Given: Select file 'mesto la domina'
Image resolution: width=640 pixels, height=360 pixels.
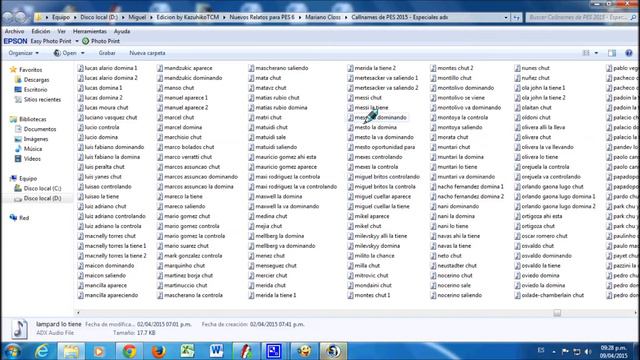Looking at the screenshot, I should pyautogui.click(x=376, y=127).
